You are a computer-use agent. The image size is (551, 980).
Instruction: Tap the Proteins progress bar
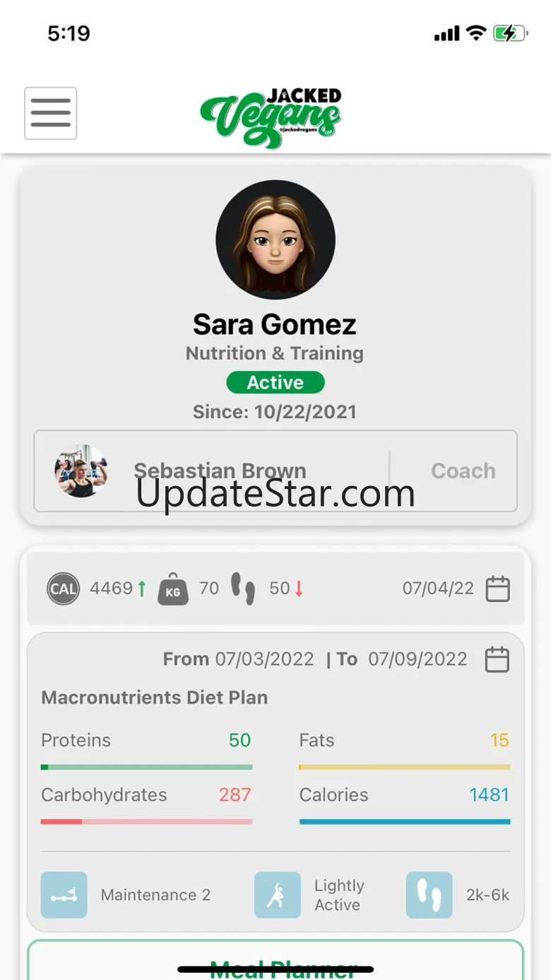pyautogui.click(x=146, y=767)
